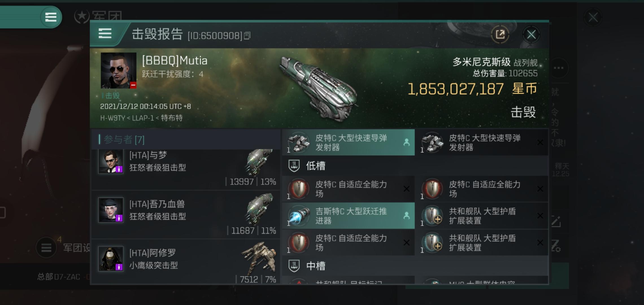
Task: Click the first 共和舰队 大型护盾扩展装置 icon
Action: pos(432,216)
